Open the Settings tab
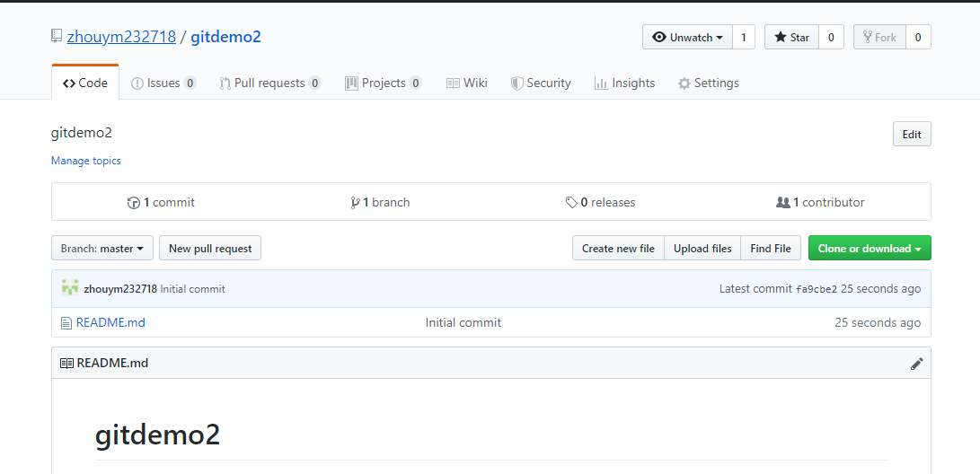Viewport: 980px width, 474px height. click(x=708, y=83)
